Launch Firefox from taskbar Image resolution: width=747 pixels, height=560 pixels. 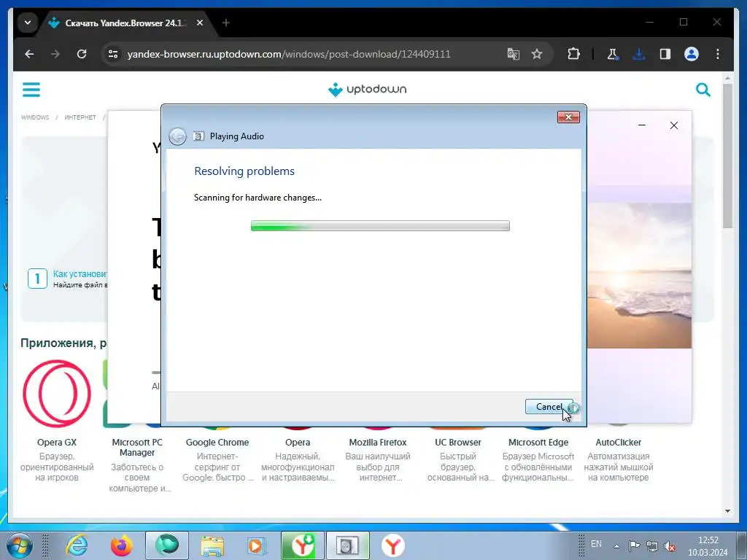122,545
